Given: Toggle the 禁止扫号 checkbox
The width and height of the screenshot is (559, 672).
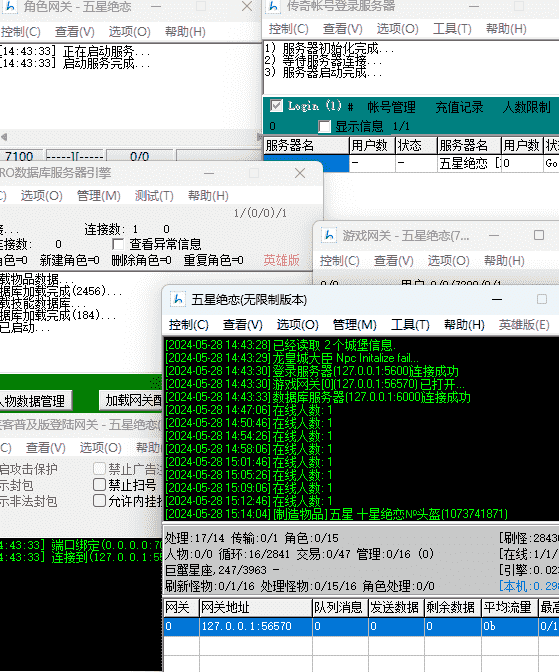Looking at the screenshot, I should (99, 485).
